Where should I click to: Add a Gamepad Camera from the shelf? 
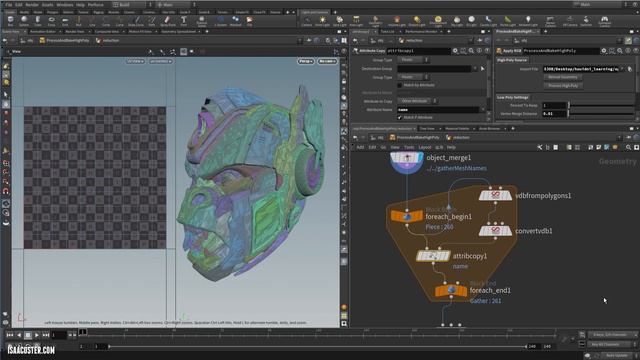[x=604, y=21]
